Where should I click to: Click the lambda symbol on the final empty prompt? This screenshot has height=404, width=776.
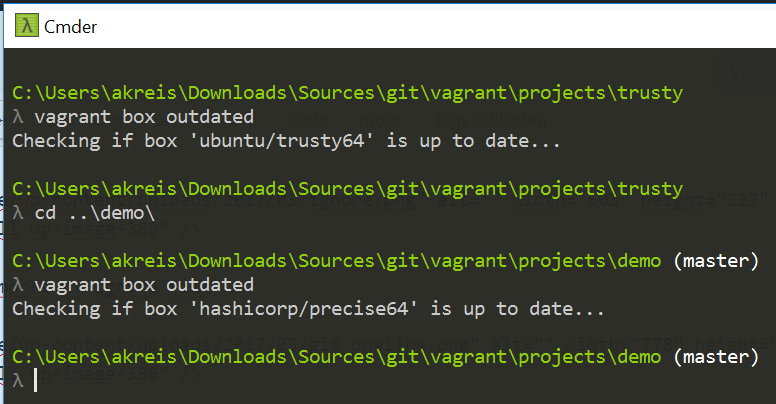point(17,381)
